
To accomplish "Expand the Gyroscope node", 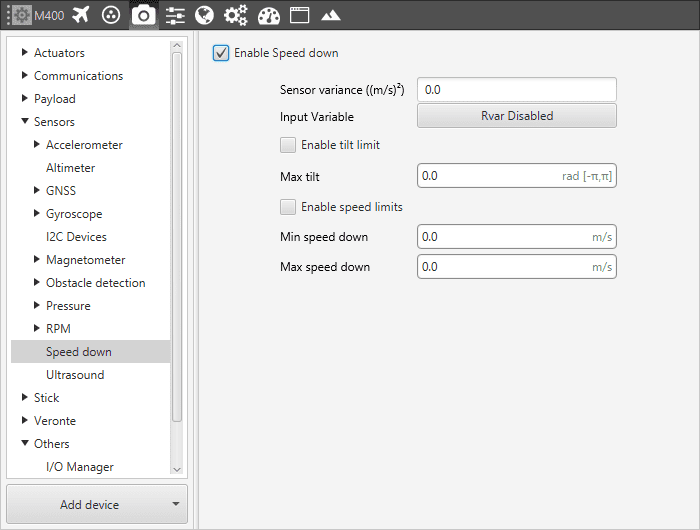I will [37, 213].
